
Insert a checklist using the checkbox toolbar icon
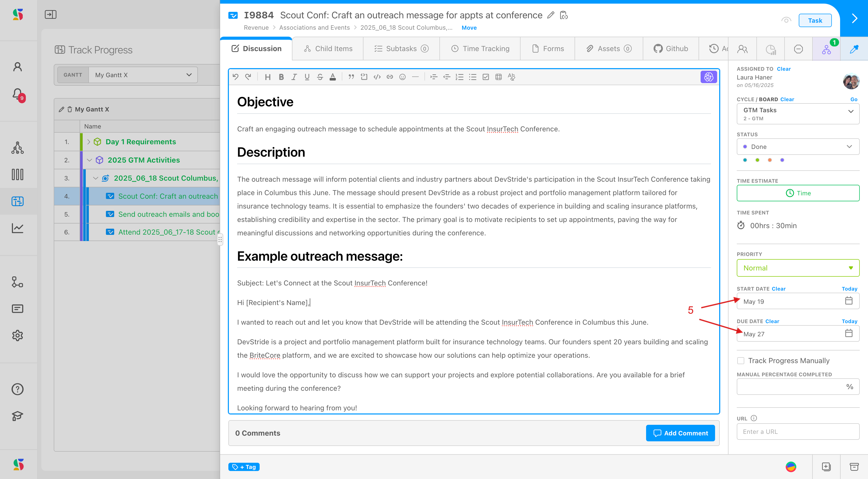point(486,77)
